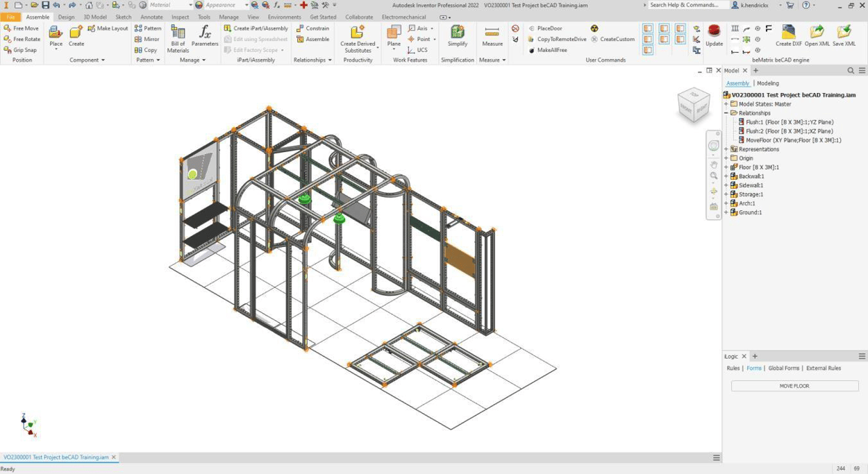Open the Environments ribbon tab
The height and width of the screenshot is (474, 868).
pos(284,17)
